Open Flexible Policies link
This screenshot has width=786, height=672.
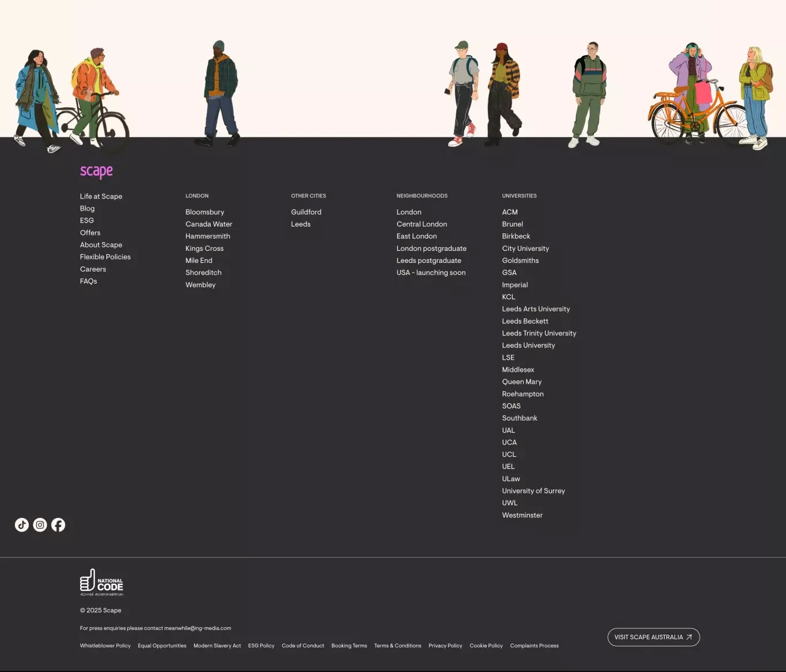[105, 257]
